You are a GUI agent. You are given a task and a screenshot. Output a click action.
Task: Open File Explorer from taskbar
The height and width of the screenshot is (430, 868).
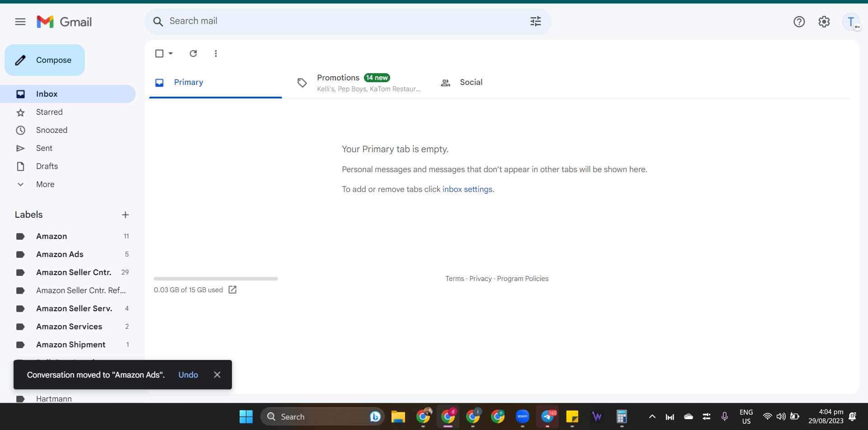398,416
